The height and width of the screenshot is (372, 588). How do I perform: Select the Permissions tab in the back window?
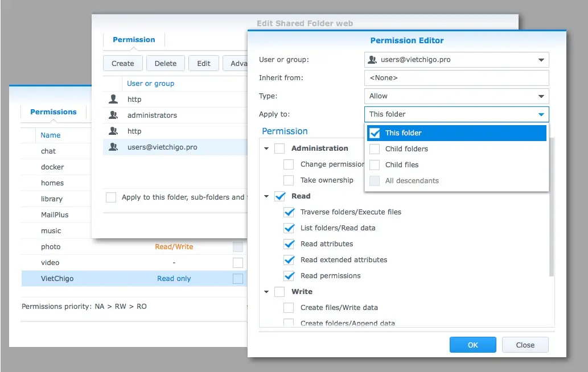point(54,111)
